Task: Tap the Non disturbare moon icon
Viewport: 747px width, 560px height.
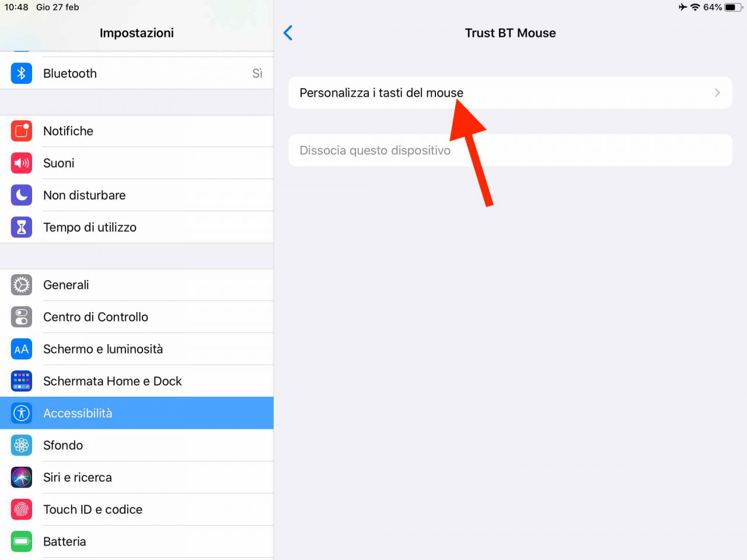Action: click(x=22, y=195)
